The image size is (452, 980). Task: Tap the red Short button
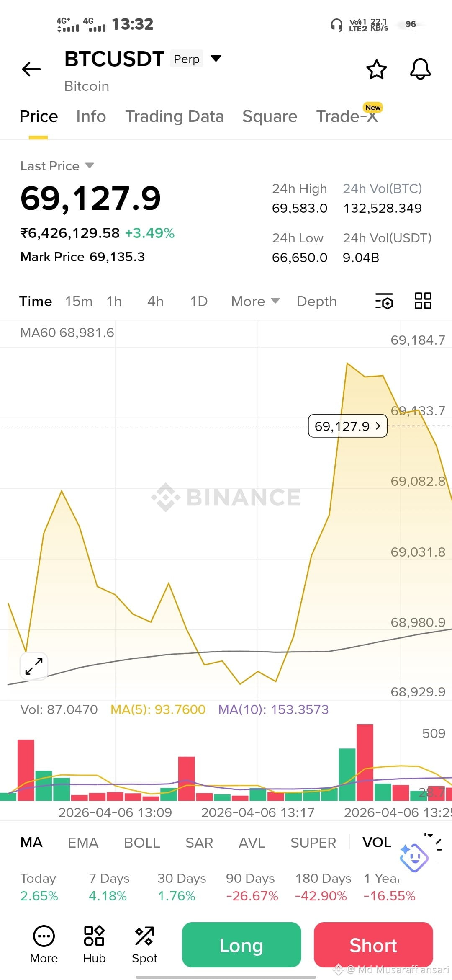373,945
